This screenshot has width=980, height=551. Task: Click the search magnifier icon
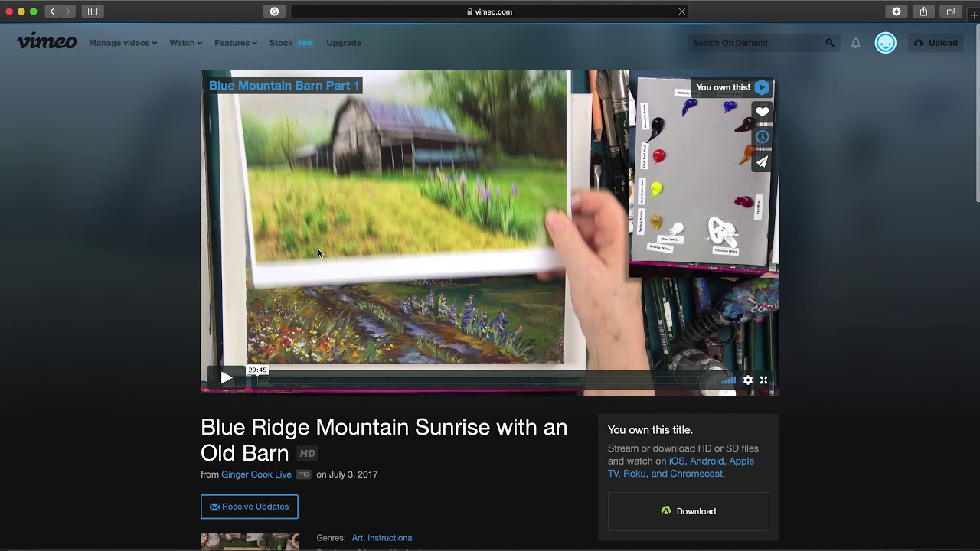pyautogui.click(x=830, y=43)
